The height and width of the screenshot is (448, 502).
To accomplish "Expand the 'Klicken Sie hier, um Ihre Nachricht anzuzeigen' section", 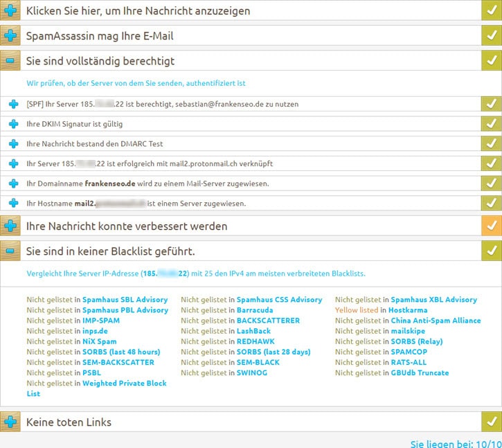I will click(10, 10).
